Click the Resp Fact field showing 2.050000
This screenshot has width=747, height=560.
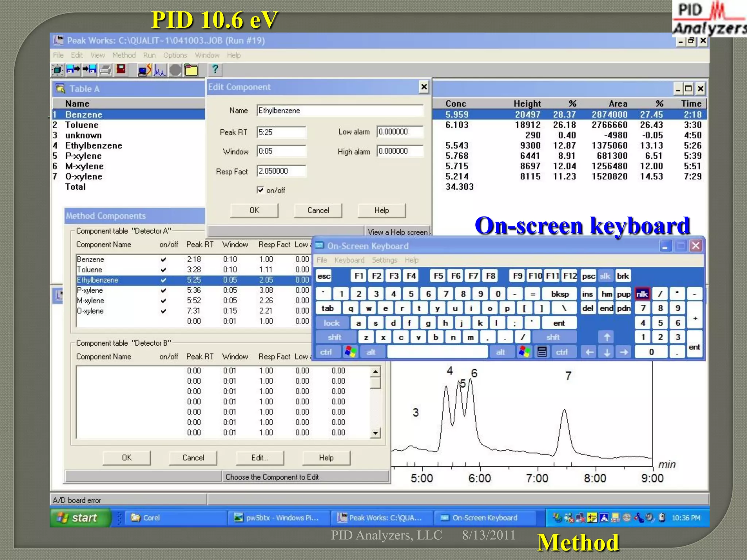tap(281, 171)
